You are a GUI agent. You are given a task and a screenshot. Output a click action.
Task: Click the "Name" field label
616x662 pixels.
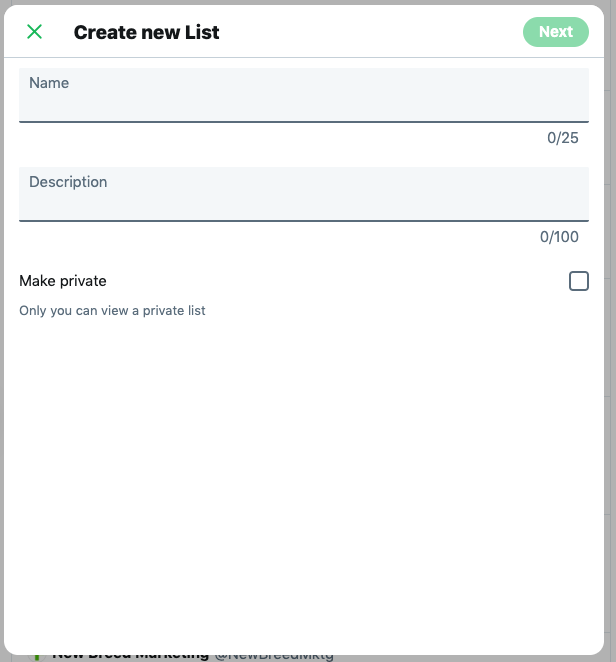pos(49,83)
